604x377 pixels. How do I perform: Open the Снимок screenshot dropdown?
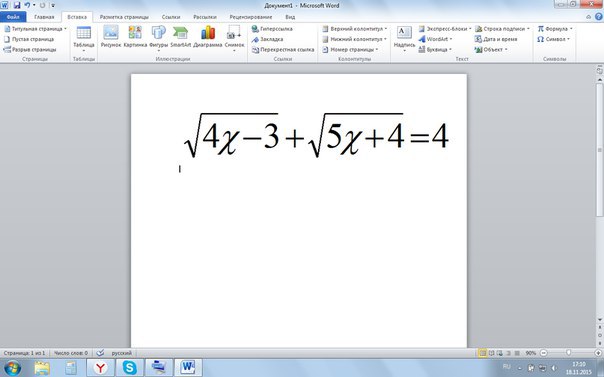click(234, 39)
